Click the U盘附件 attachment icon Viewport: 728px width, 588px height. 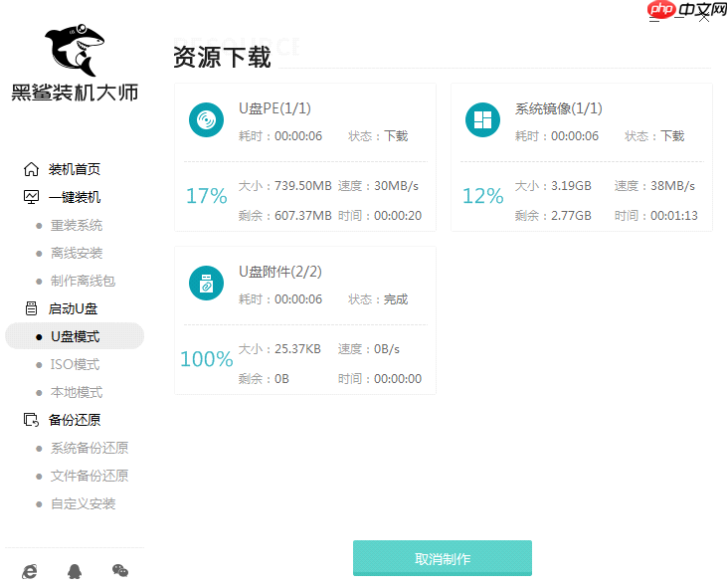(206, 283)
